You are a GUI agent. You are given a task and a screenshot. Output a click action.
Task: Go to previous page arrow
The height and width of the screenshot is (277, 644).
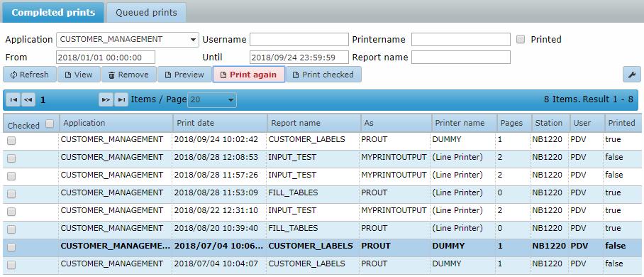(x=28, y=99)
